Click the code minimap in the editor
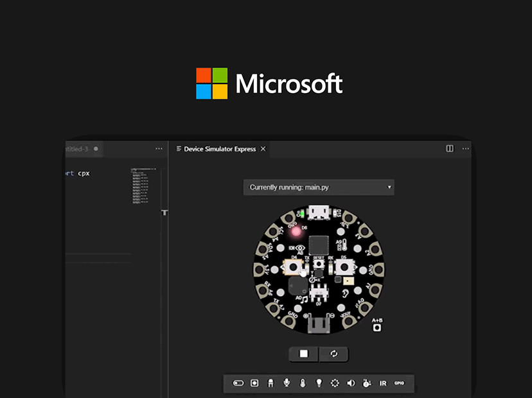The image size is (532, 398). click(x=144, y=186)
